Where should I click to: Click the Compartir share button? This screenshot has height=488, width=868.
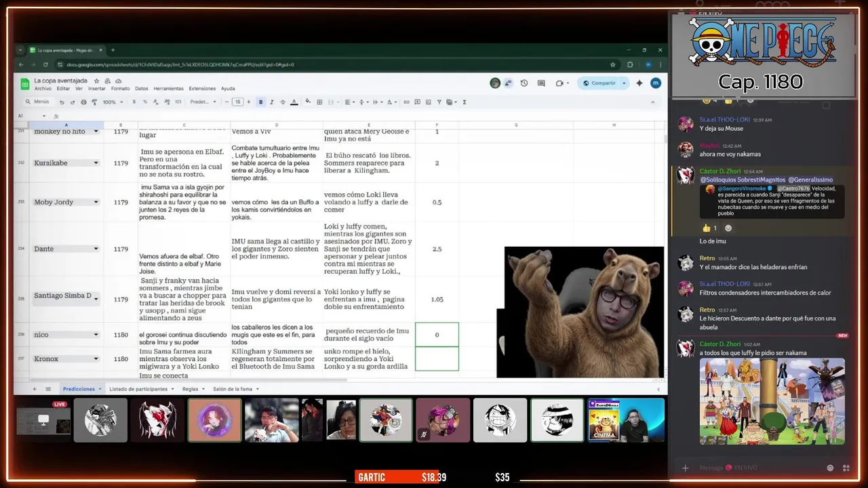pos(599,83)
